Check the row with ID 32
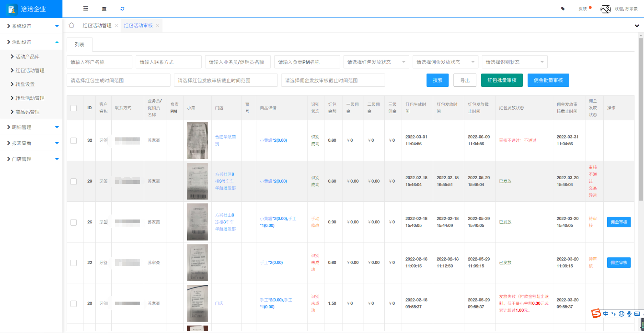 tap(73, 141)
